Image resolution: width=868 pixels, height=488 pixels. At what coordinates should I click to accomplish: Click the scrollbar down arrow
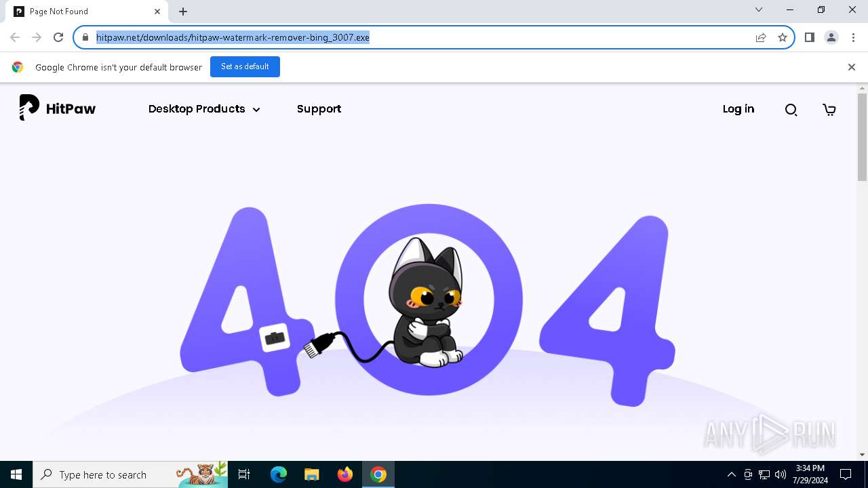click(862, 455)
